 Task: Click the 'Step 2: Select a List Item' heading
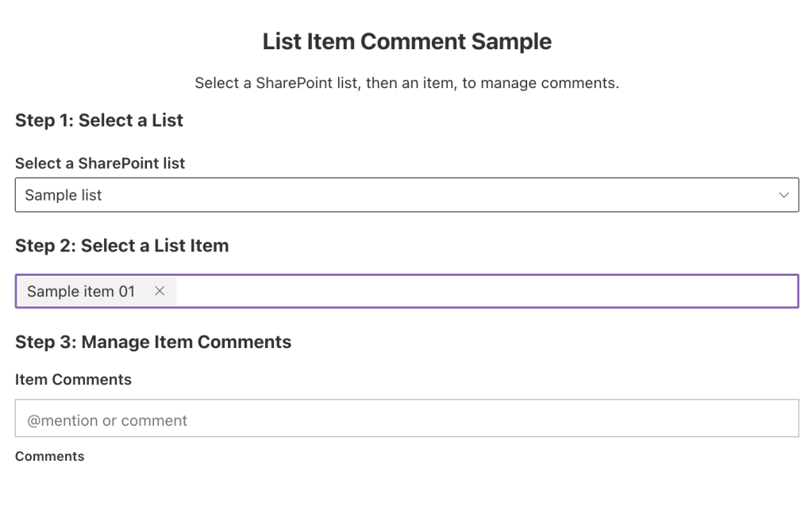point(121,246)
